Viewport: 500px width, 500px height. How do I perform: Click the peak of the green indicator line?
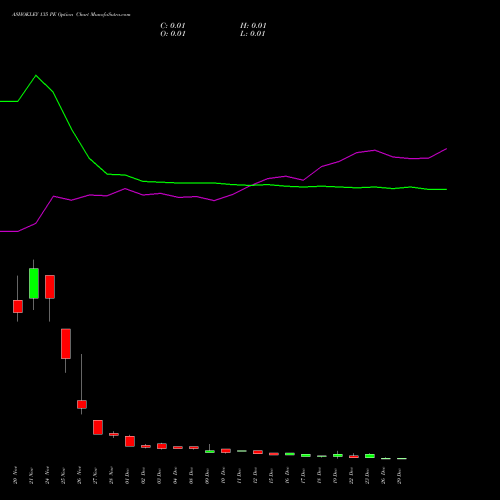tap(36, 76)
